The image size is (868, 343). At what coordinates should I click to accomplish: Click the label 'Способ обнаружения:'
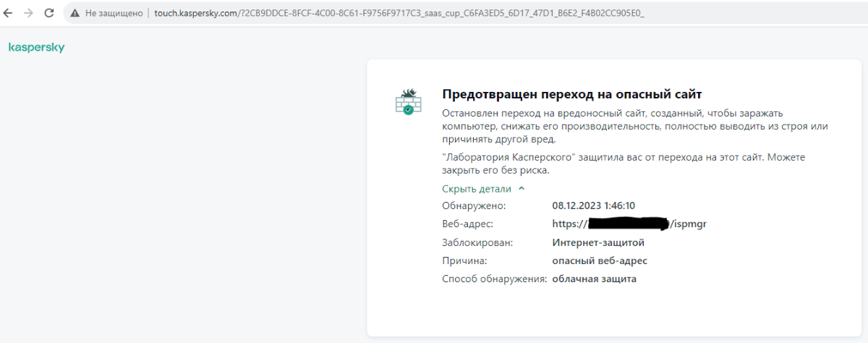pos(495,279)
